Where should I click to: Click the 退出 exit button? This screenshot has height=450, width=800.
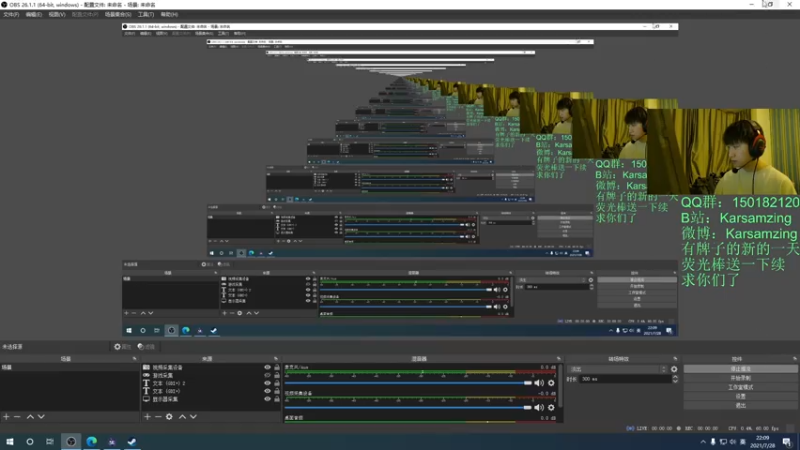(740, 406)
